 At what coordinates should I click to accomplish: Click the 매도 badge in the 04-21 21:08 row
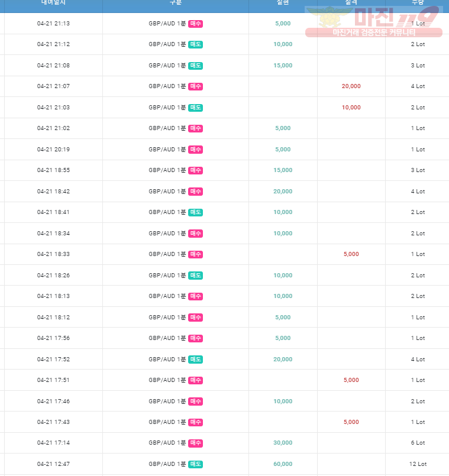[x=195, y=66]
